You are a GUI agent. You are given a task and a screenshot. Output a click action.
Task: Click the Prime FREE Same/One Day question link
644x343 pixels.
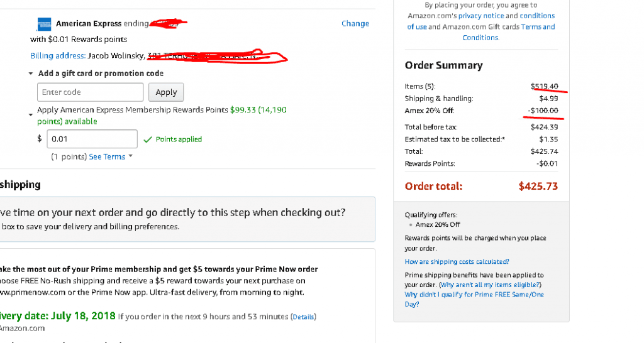point(474,295)
